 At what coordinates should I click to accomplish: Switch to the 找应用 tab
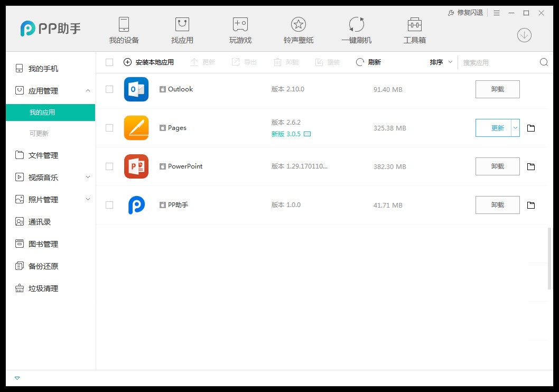point(182,30)
